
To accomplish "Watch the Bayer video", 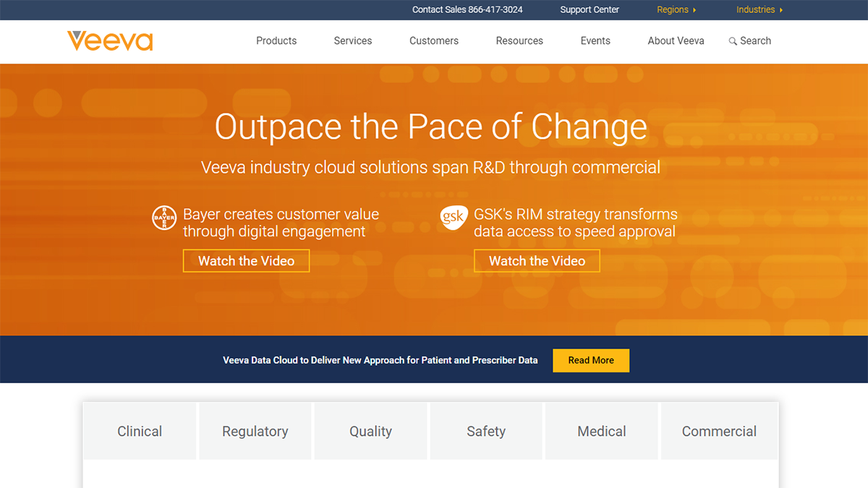I will tap(246, 261).
